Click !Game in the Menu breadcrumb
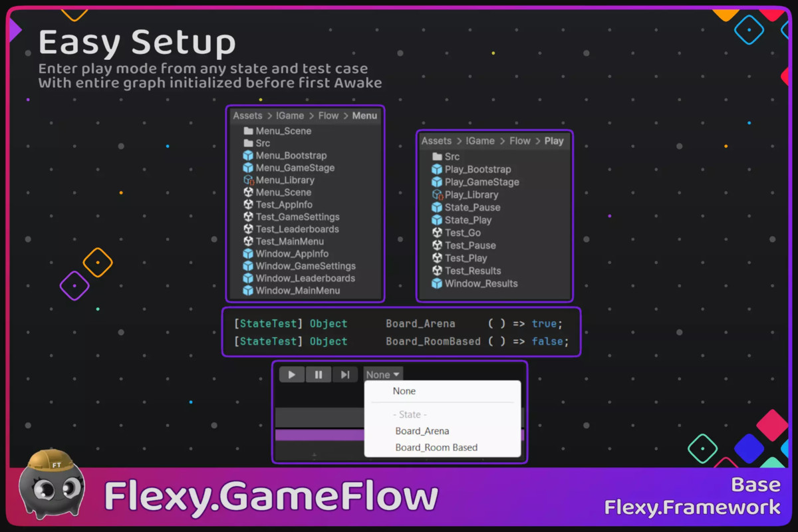798x532 pixels. click(291, 116)
